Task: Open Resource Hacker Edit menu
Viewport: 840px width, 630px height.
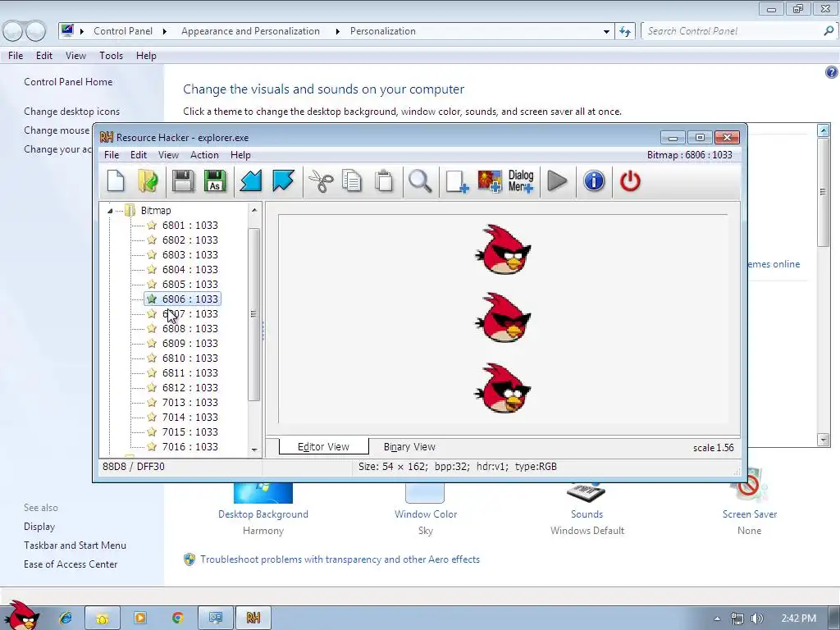Action: click(x=138, y=155)
